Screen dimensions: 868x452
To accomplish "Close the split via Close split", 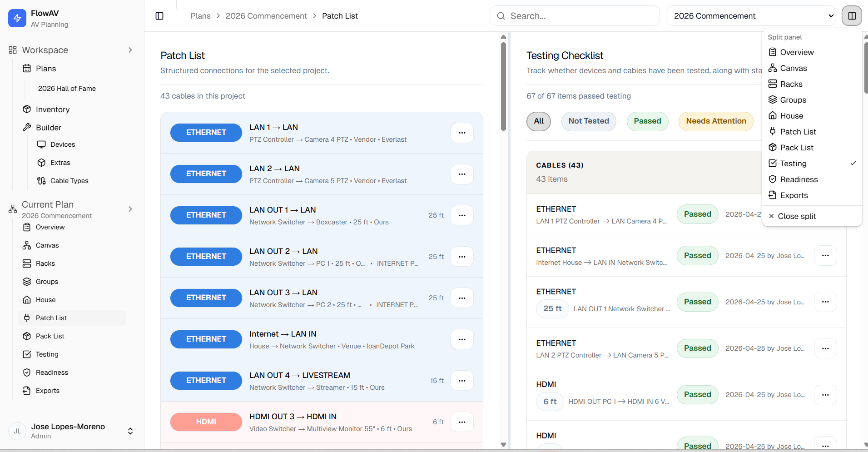I will point(812,216).
